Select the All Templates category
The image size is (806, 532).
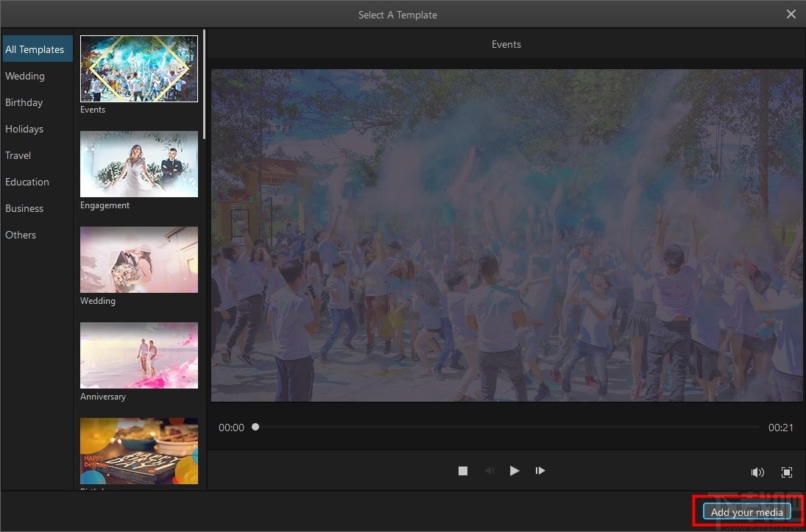pyautogui.click(x=35, y=49)
